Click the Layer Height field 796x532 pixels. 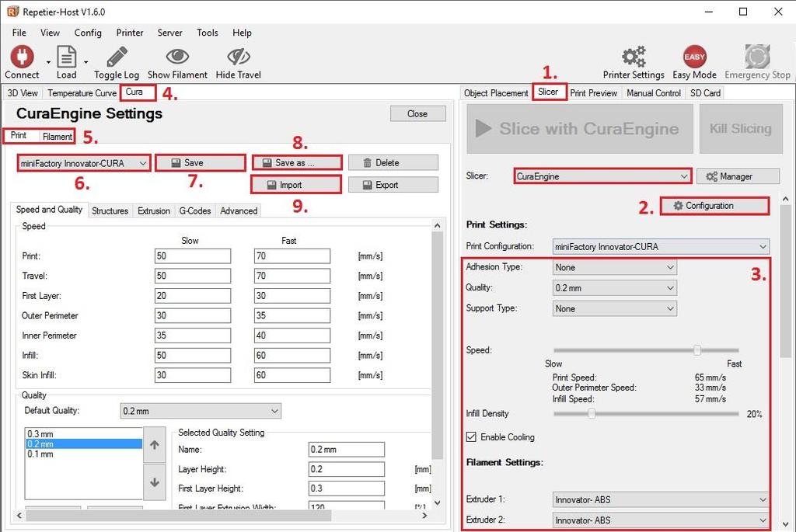coord(346,469)
